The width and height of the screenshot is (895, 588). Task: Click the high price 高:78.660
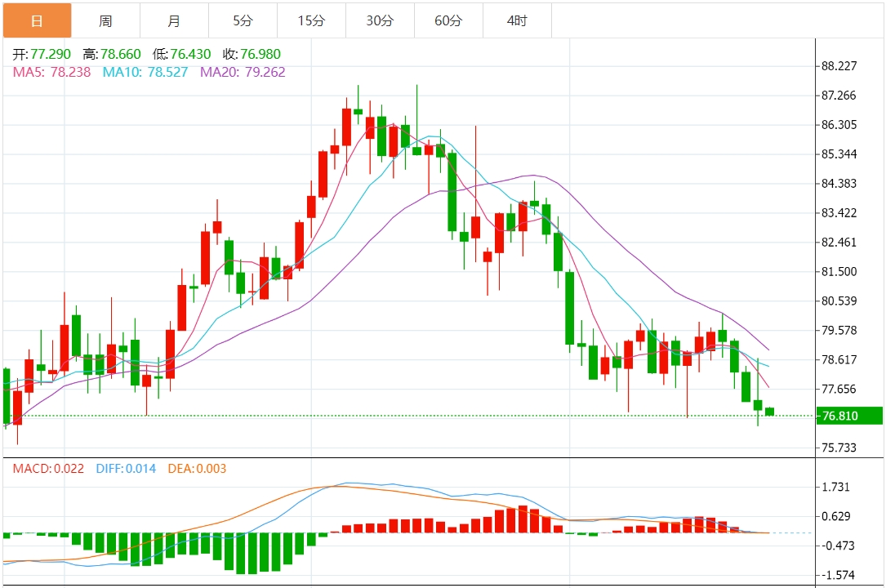[x=112, y=54]
